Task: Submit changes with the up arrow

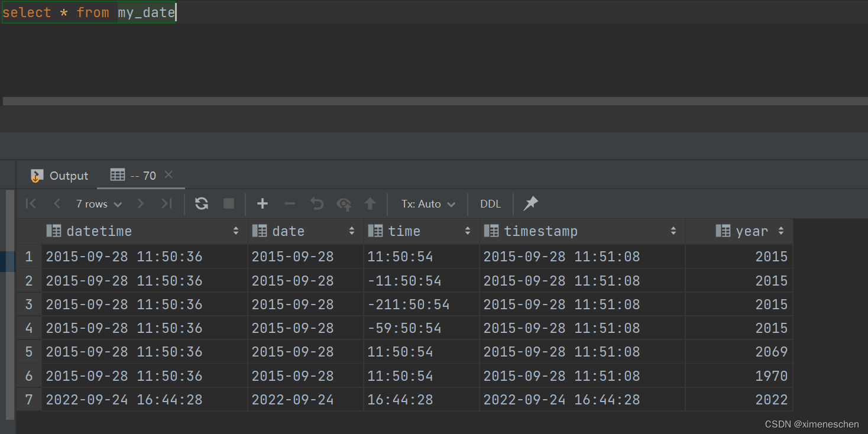Action: click(x=370, y=204)
